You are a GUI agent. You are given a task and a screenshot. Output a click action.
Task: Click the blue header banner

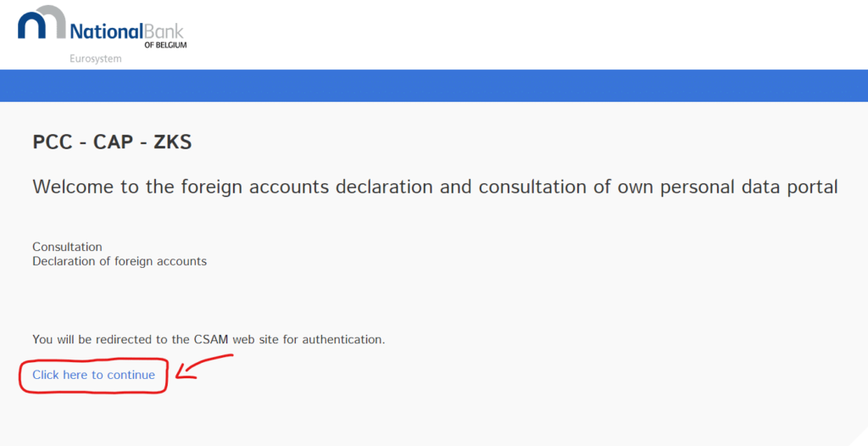pyautogui.click(x=434, y=86)
